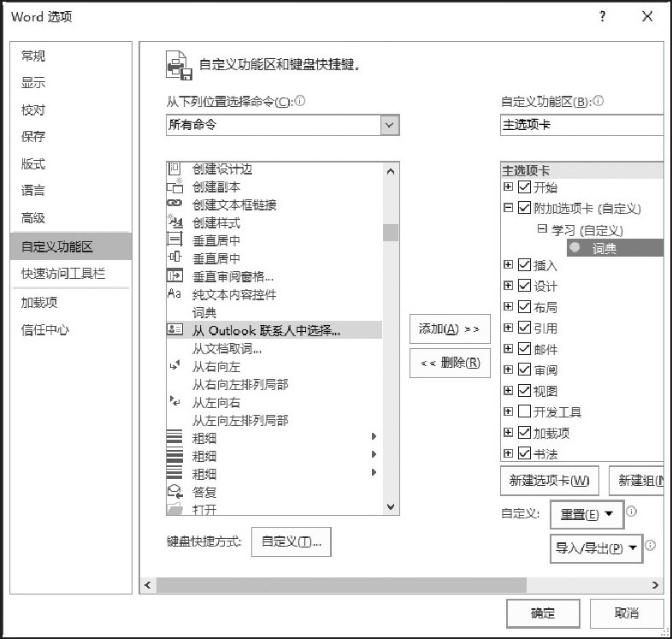Open the 重置(E) dropdown button
Screen dimensions: 672x639
[587, 514]
